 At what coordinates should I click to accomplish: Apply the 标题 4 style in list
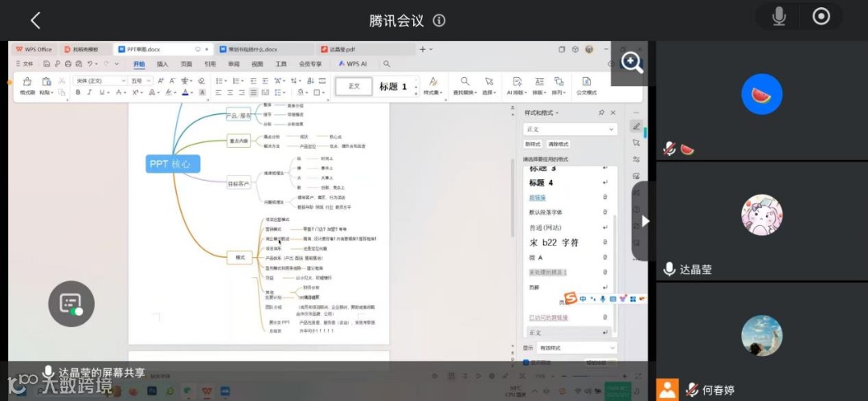point(567,182)
